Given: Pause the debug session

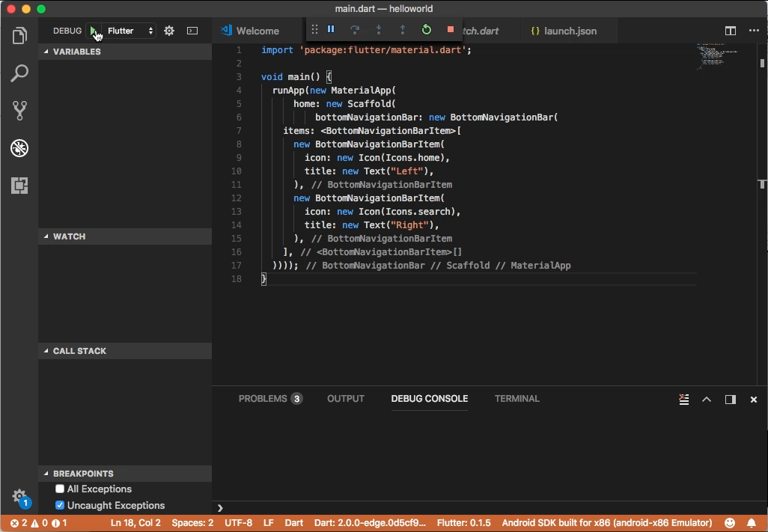Looking at the screenshot, I should (331, 29).
